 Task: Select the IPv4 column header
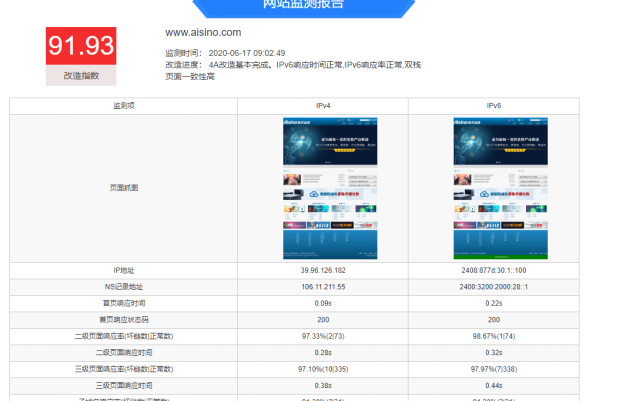pyautogui.click(x=323, y=105)
